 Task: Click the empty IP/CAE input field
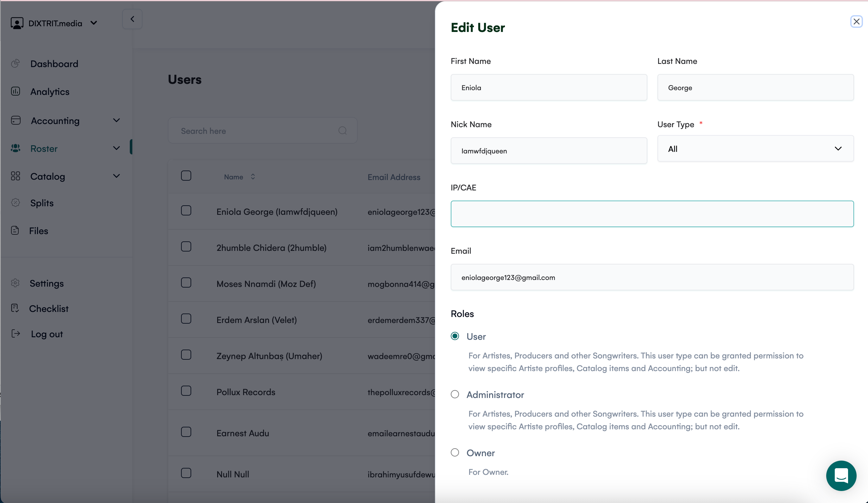(652, 214)
